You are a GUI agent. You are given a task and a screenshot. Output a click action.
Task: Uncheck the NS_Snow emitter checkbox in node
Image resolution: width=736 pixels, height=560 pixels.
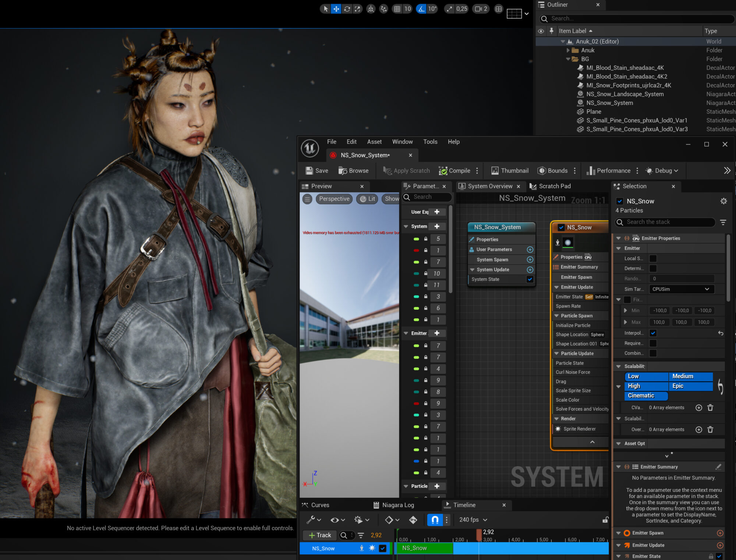[x=561, y=227]
